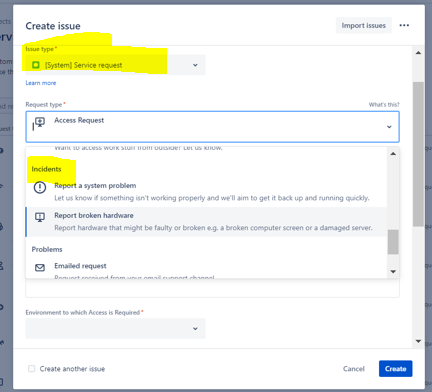The image size is (432, 392).
Task: Click the request list scrollbar up arrow
Action: (393, 154)
